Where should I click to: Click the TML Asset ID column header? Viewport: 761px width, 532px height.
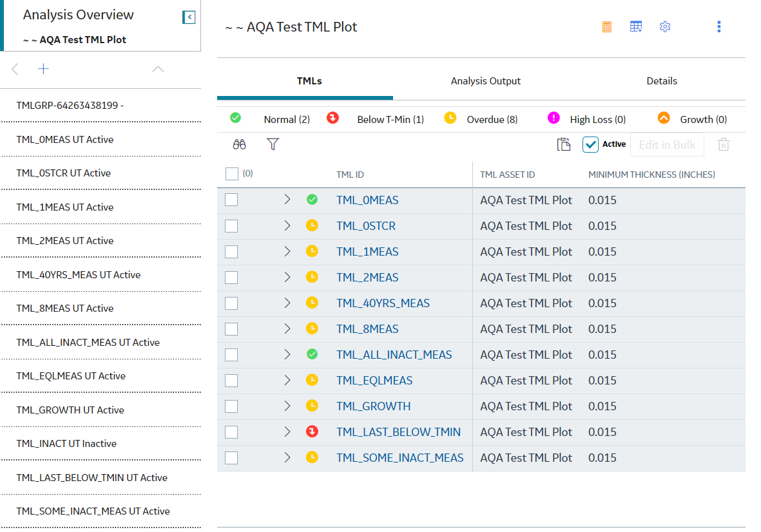pos(507,175)
